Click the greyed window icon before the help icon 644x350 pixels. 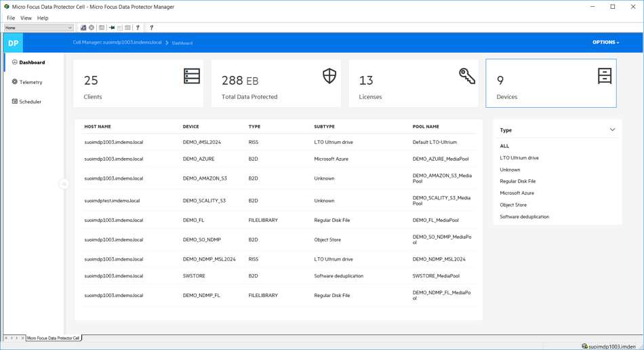click(x=127, y=28)
